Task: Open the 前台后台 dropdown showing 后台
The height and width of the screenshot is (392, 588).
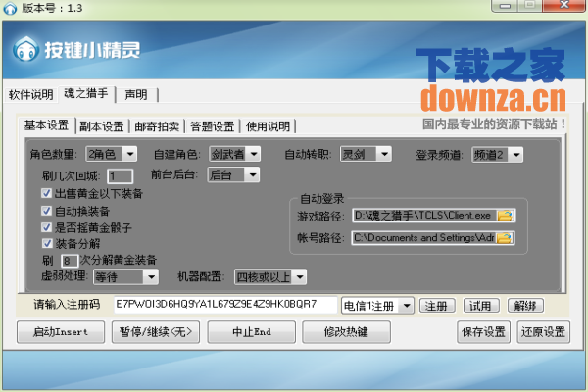Action: (233, 174)
